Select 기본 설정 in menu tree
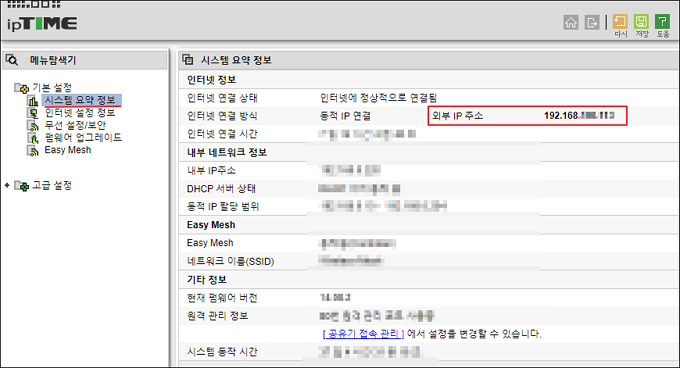This screenshot has height=368, width=680. (x=52, y=88)
